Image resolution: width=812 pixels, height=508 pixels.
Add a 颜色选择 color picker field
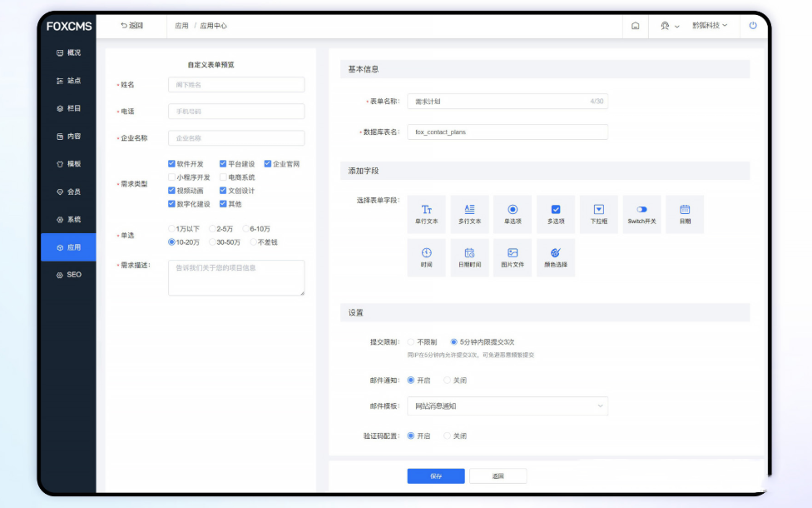556,257
